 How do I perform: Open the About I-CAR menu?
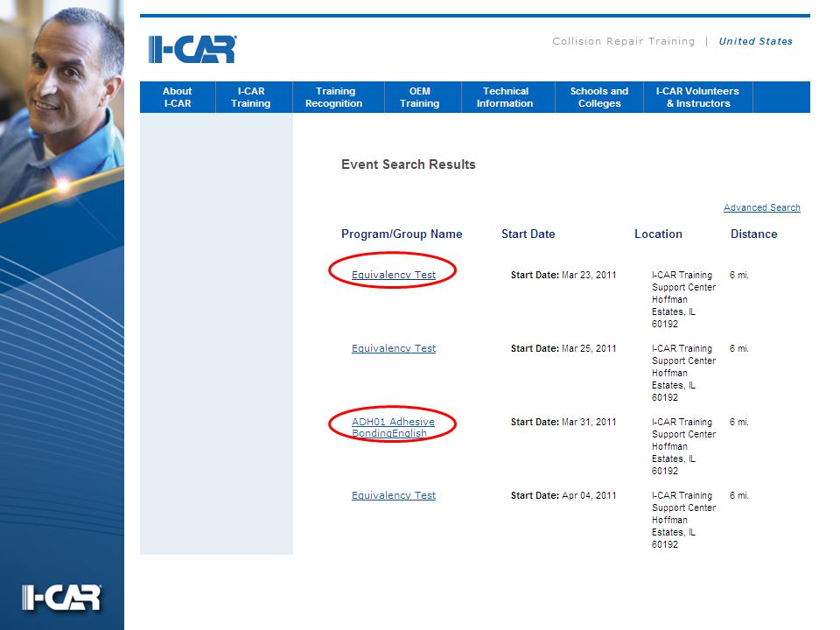click(178, 97)
